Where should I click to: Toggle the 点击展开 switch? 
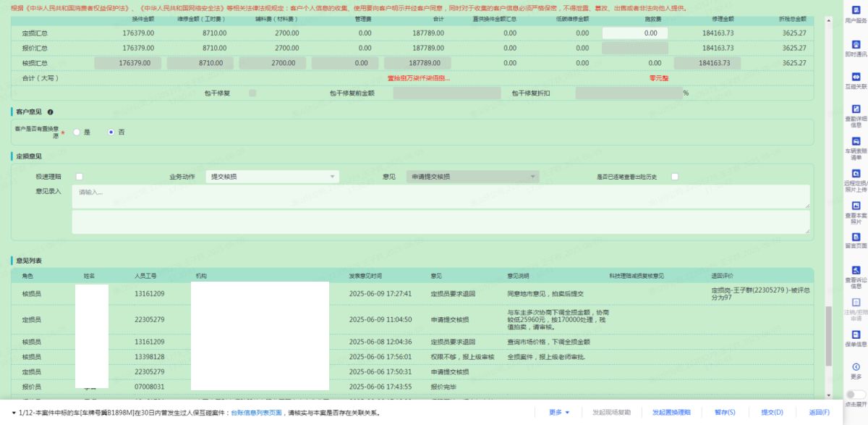[x=856, y=395]
